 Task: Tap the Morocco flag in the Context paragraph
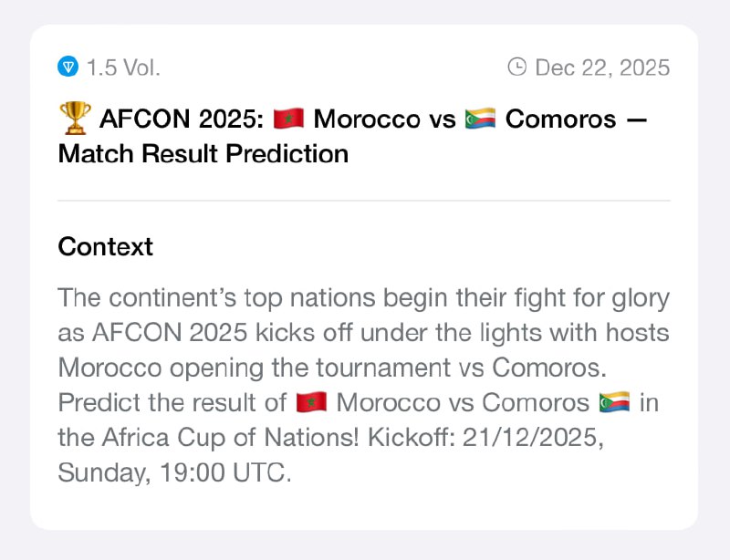(310, 402)
